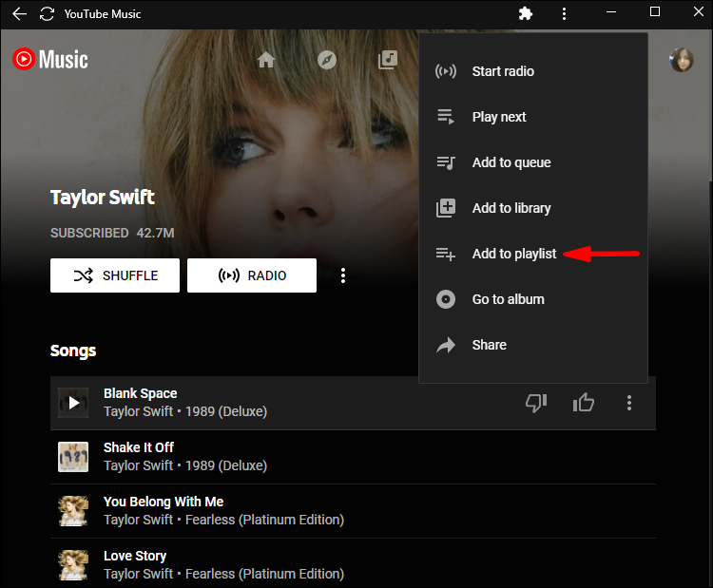Select Add to playlist from the menu
The height and width of the screenshot is (588, 713).
tap(513, 254)
